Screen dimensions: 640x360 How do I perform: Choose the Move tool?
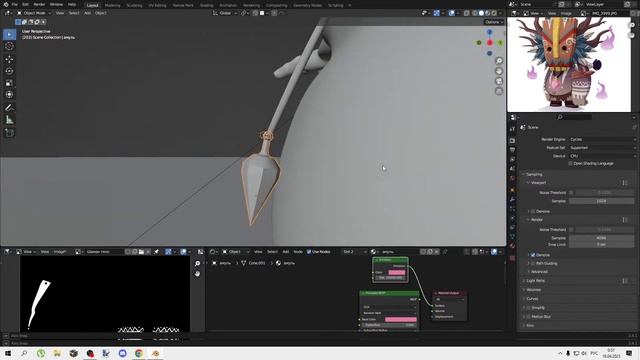[9, 60]
